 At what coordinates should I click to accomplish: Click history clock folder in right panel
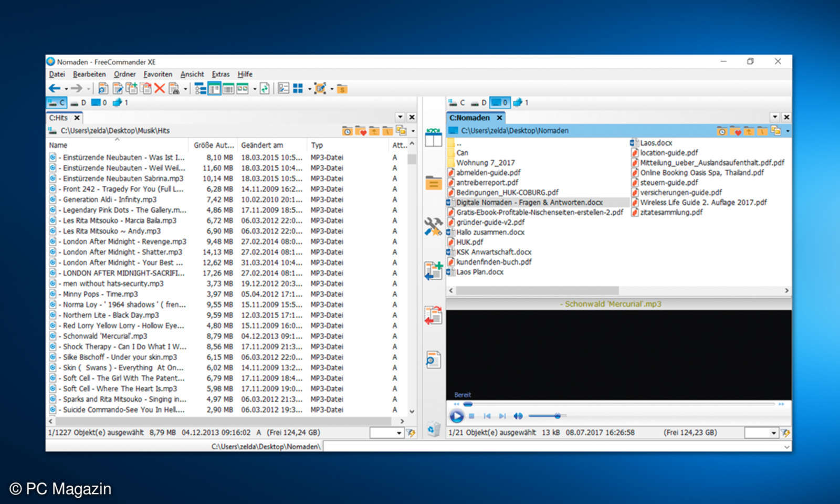(721, 131)
